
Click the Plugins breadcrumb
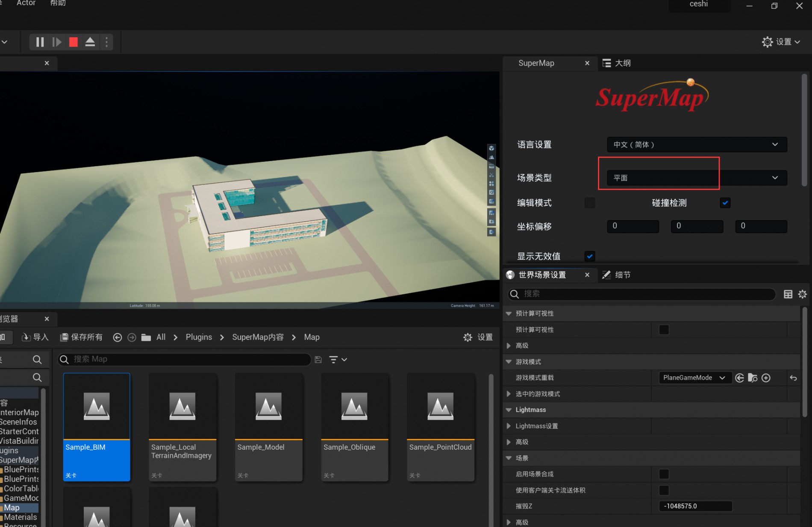[199, 337]
